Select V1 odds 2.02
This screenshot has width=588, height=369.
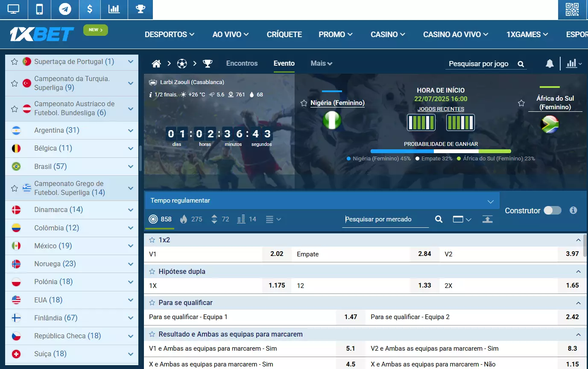click(x=277, y=254)
